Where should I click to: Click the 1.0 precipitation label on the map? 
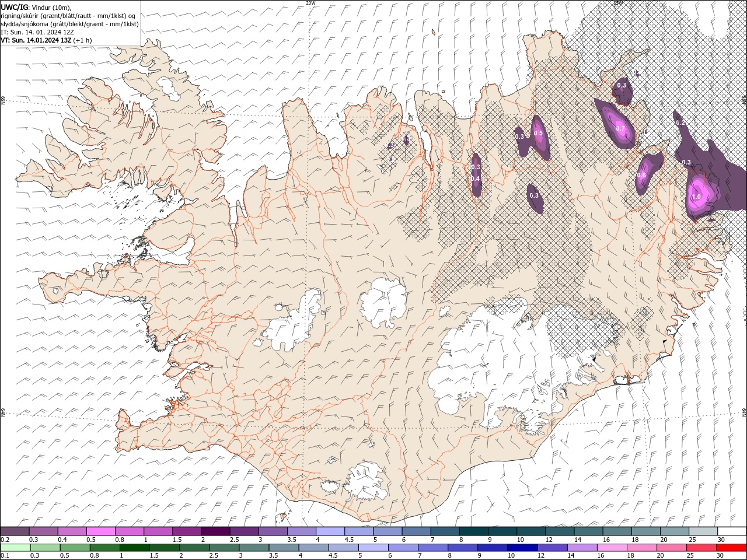pos(696,197)
